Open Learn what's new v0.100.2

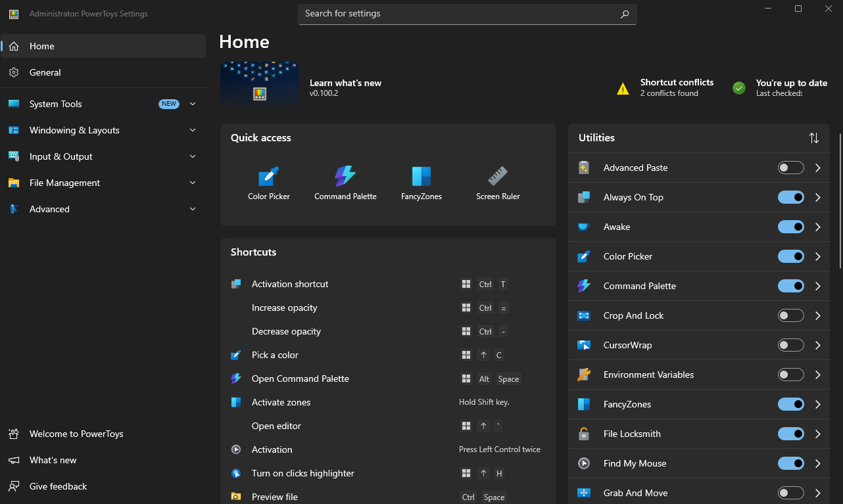345,87
